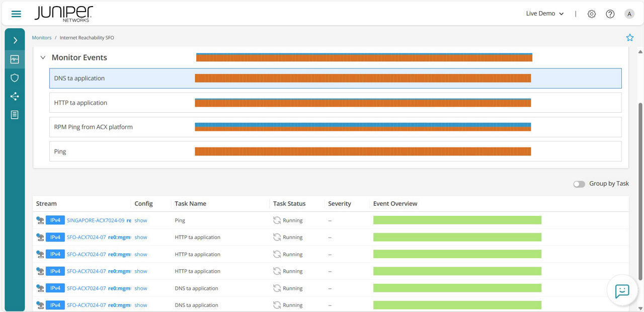Viewport: 644px width, 312px height.
Task: Open the Shield security section in sidebar
Action: pos(15,78)
